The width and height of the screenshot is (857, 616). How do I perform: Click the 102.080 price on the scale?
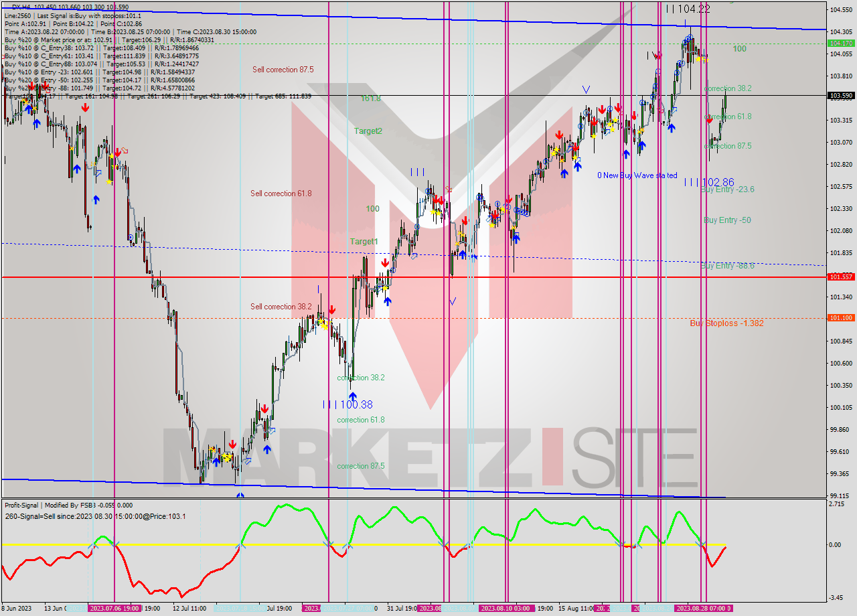tap(841, 231)
